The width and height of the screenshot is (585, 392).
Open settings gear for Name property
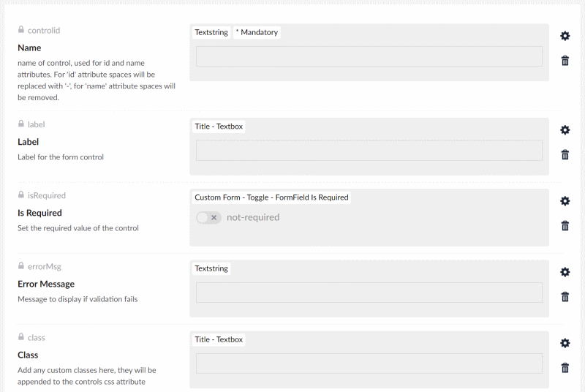(565, 36)
